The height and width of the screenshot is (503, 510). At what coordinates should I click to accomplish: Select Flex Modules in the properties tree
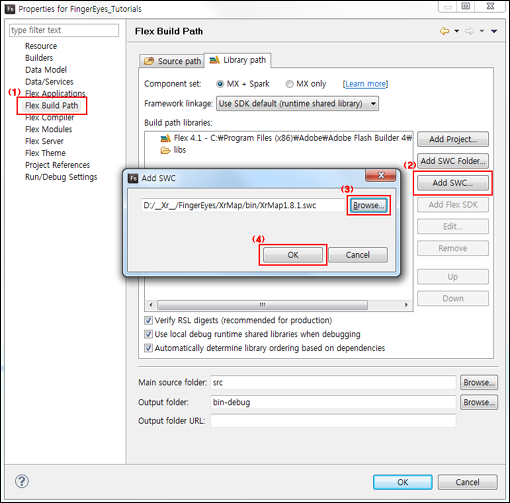coord(49,129)
